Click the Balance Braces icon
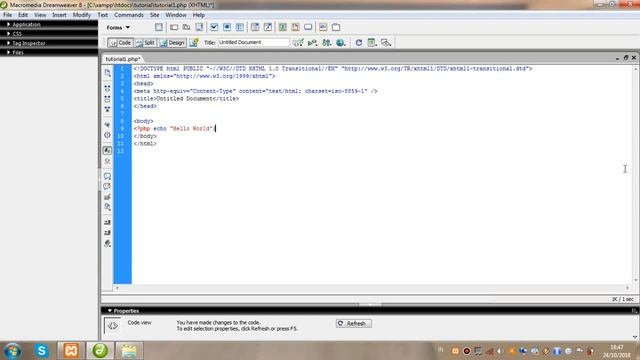Image resolution: width=640 pixels, height=360 pixels. (x=107, y=135)
